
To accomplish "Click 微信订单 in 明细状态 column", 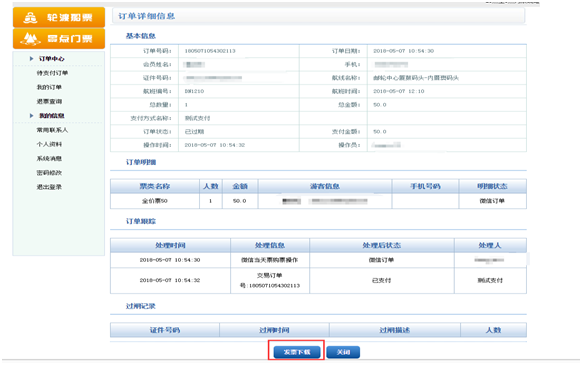I will [x=492, y=201].
